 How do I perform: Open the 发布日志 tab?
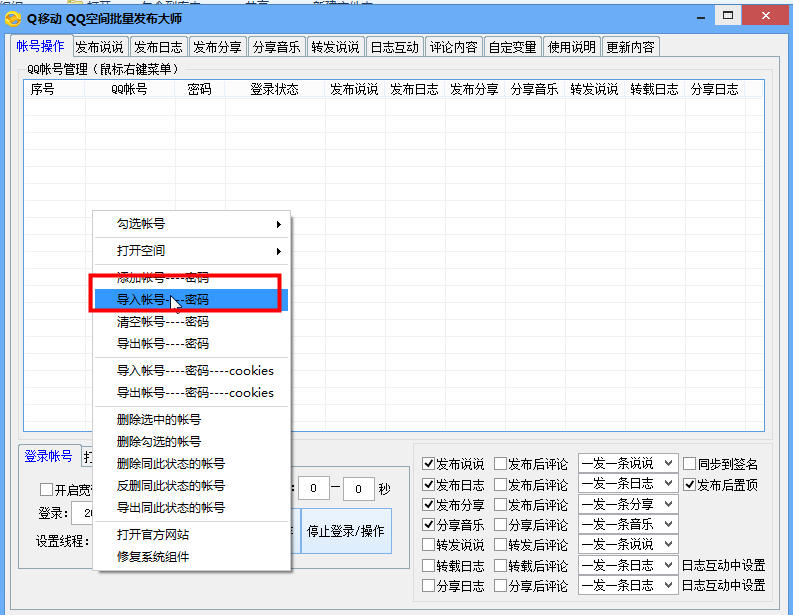tap(158, 47)
